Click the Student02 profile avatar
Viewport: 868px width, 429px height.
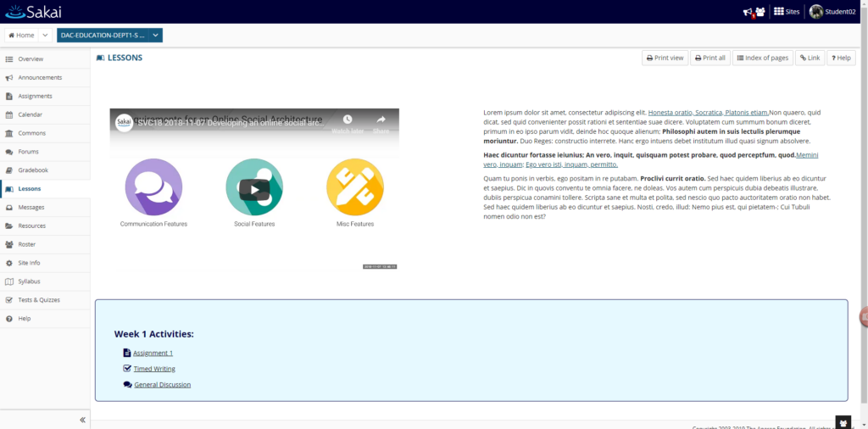click(816, 12)
